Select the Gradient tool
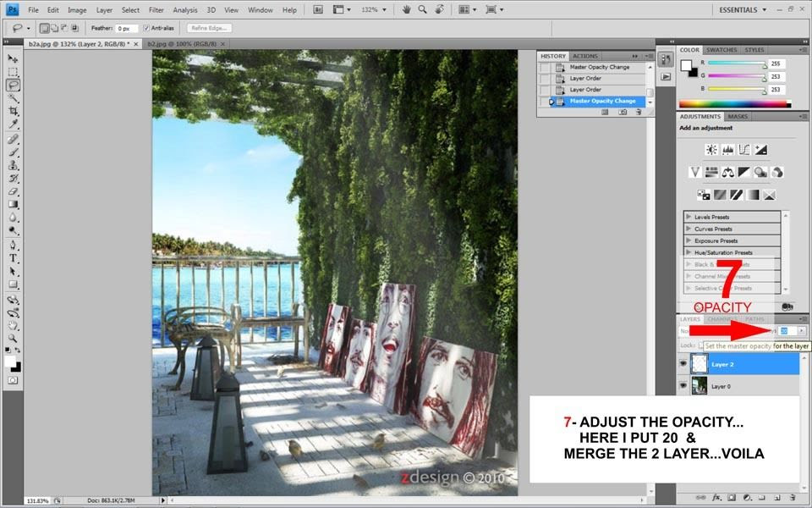 point(13,204)
